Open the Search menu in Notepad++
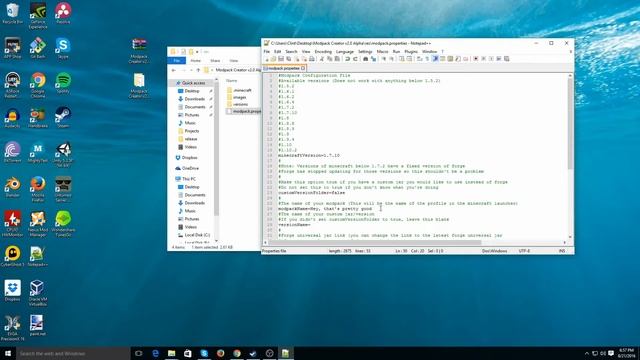640x360 pixels. [291, 52]
